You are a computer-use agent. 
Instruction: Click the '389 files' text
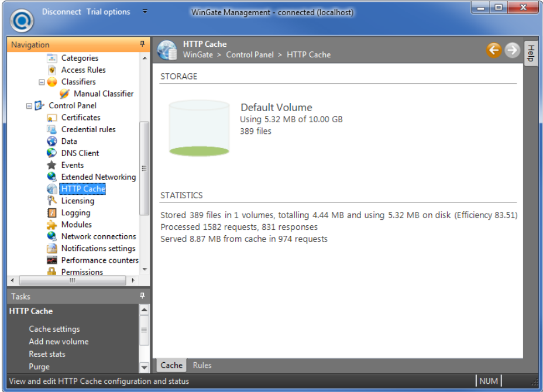256,131
